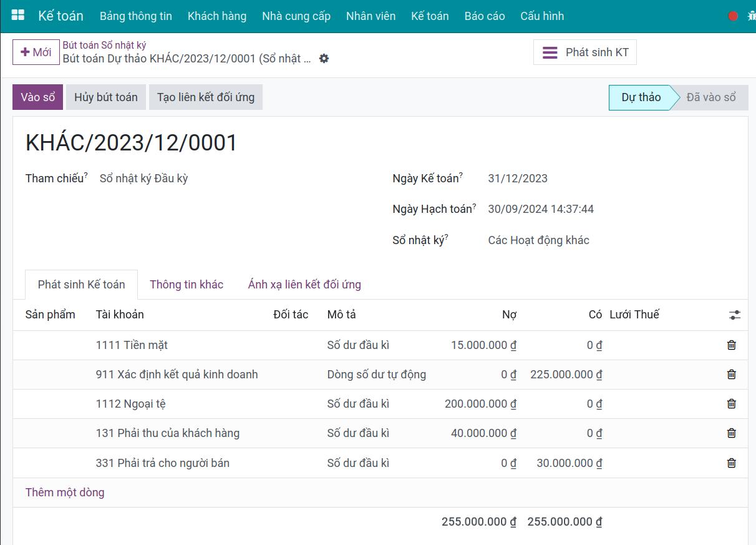
Task: Go back to Bút toán Sổ nhật ký breadcrumb
Action: point(104,45)
